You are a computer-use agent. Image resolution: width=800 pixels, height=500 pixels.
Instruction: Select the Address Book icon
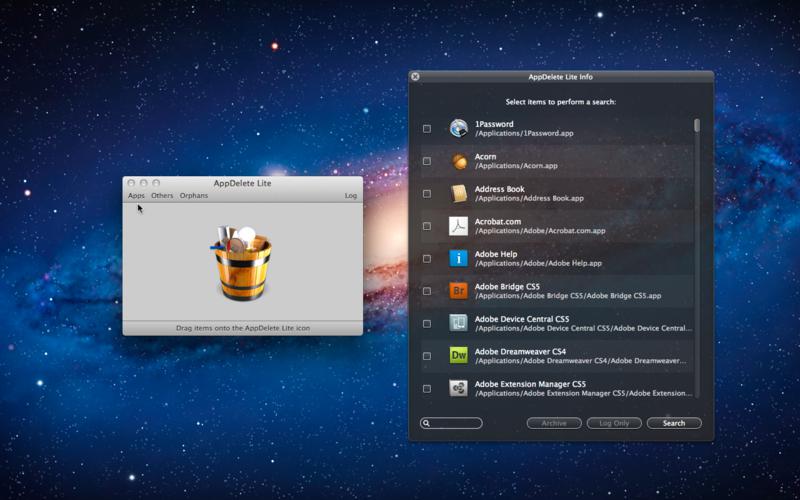(458, 193)
